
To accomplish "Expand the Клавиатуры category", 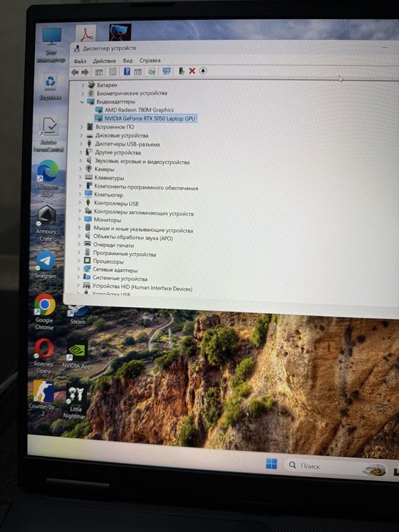I will [x=81, y=177].
